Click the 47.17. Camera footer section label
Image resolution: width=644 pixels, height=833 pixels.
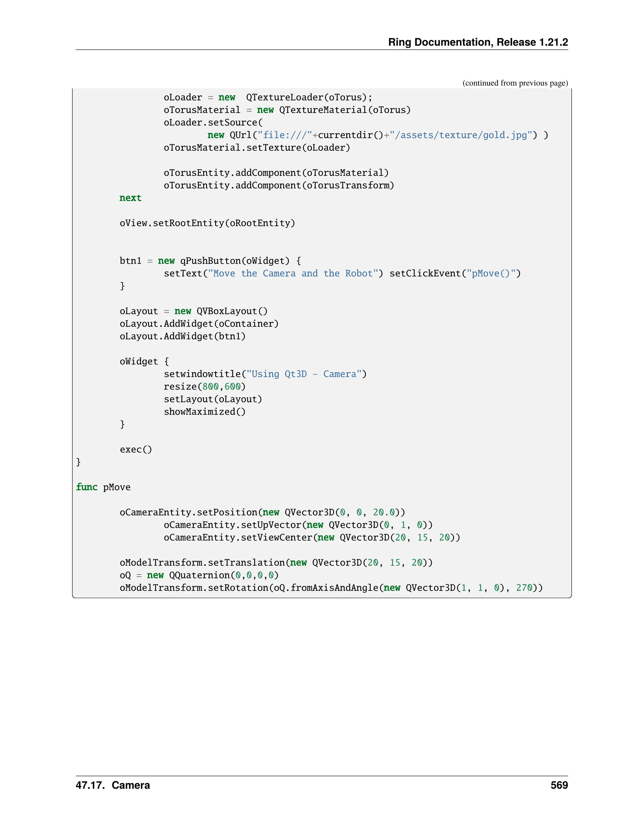point(113,785)
